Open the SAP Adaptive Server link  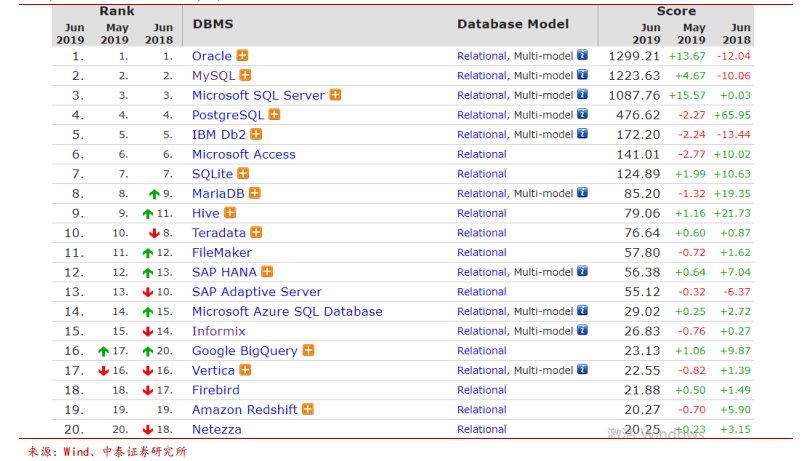(257, 292)
